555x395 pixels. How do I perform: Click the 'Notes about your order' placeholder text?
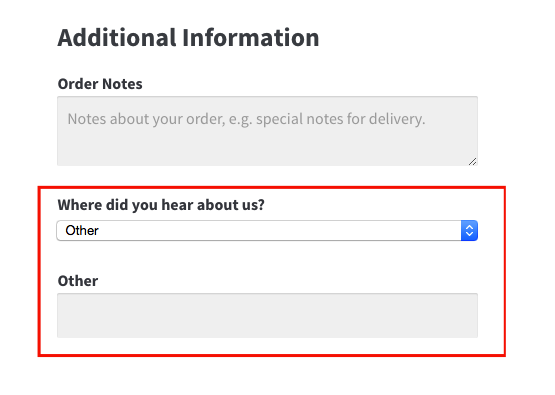[246, 119]
